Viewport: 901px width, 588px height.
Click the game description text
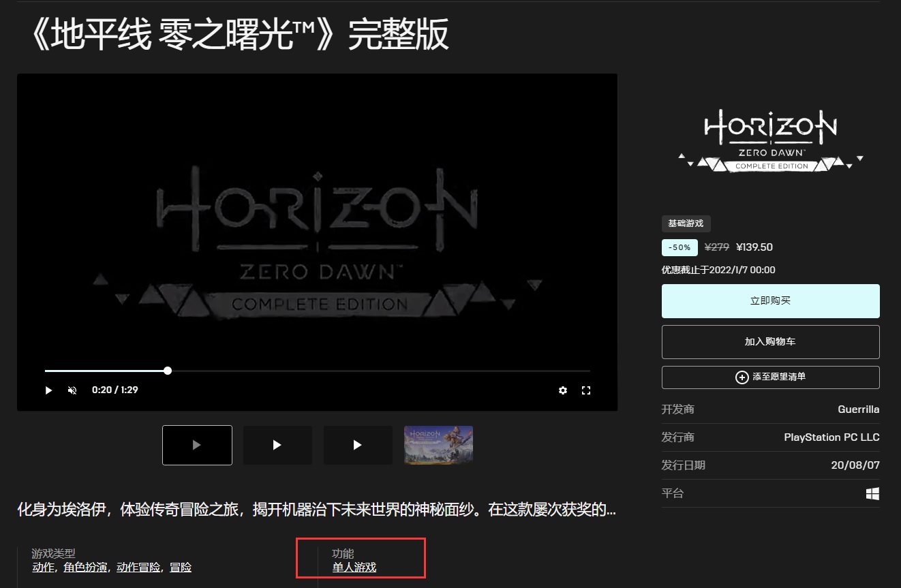317,510
